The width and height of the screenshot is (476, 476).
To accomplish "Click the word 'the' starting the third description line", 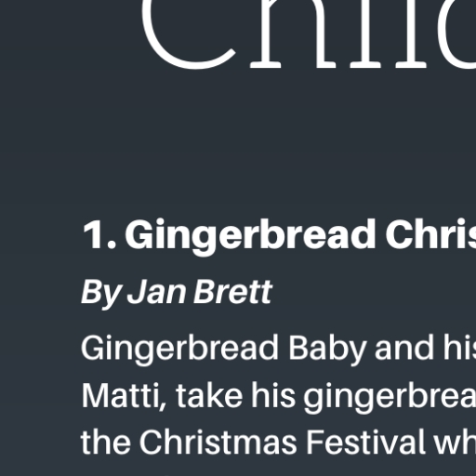I will coord(106,443).
